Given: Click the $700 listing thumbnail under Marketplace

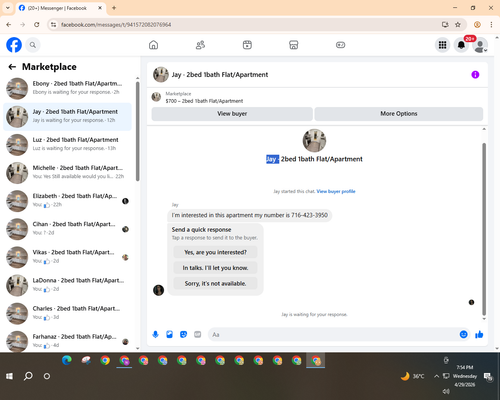Looking at the screenshot, I should (x=156, y=97).
